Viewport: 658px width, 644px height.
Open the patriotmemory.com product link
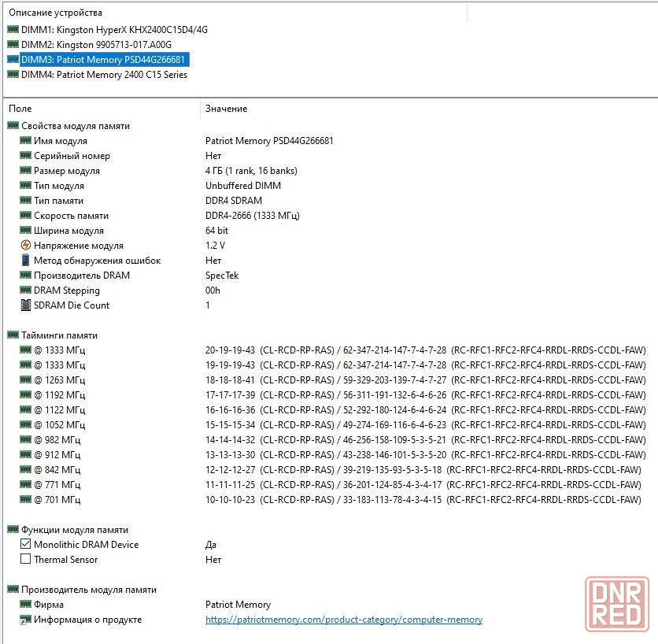[344, 620]
